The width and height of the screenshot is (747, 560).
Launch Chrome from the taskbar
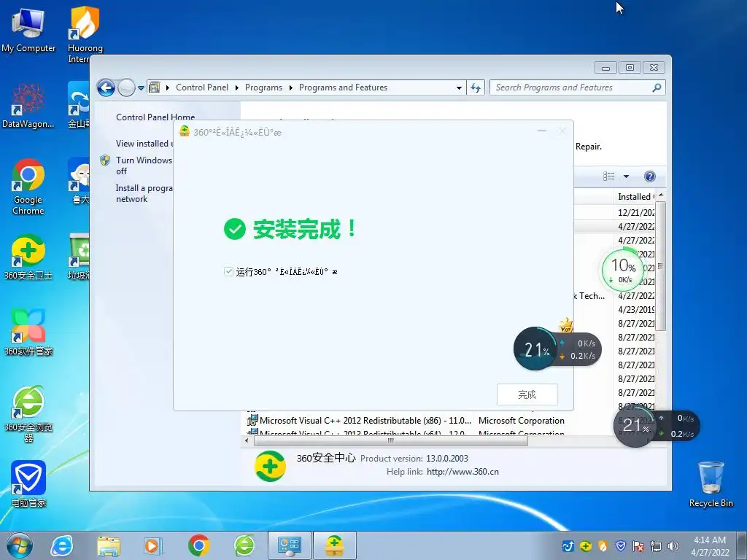(x=198, y=545)
